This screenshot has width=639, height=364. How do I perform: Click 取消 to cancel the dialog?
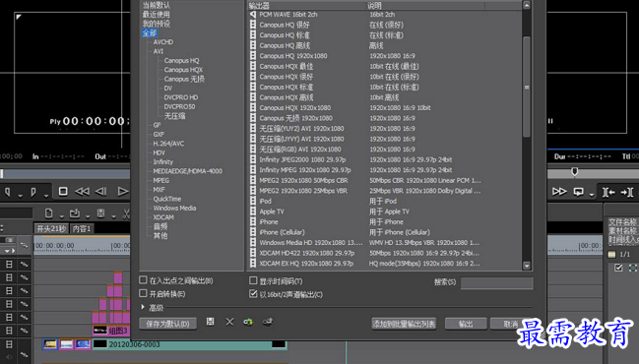(x=511, y=324)
